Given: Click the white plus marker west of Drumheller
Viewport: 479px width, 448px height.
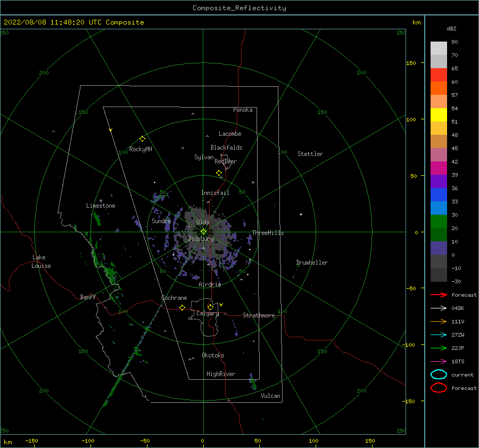Looking at the screenshot, I should point(301,214).
